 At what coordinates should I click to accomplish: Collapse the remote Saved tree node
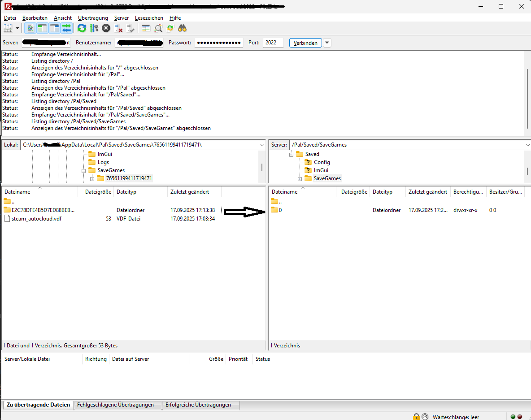pos(291,155)
